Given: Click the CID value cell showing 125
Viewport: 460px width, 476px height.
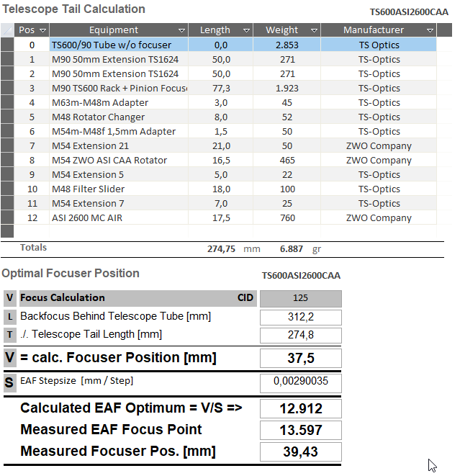Looking at the screenshot, I should [300, 298].
